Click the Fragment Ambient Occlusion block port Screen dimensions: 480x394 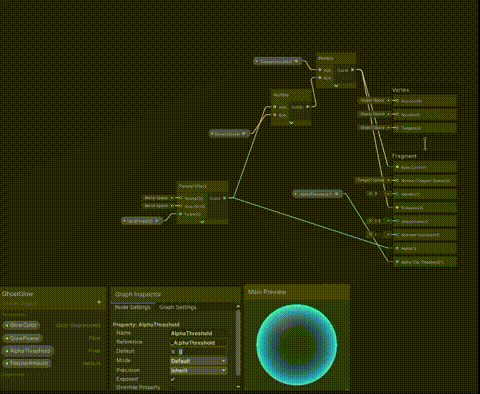[397, 235]
